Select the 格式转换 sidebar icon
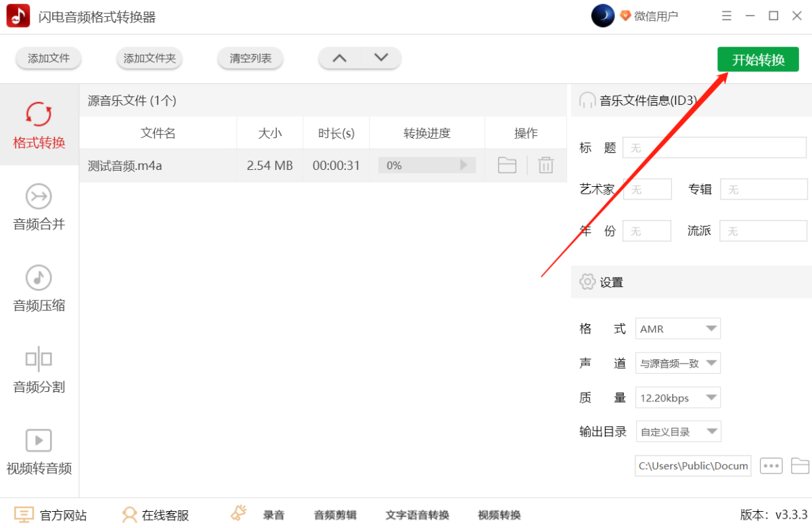 click(39, 114)
